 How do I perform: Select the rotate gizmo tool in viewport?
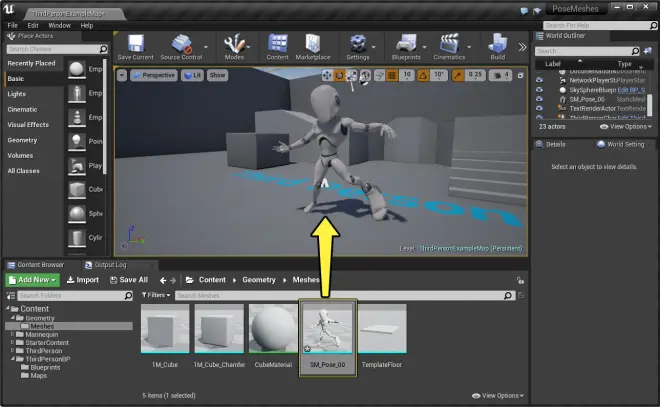point(339,75)
